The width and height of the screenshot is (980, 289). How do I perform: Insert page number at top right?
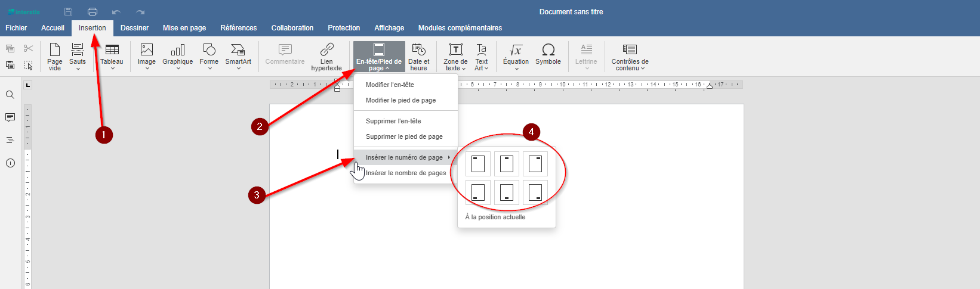(535, 164)
